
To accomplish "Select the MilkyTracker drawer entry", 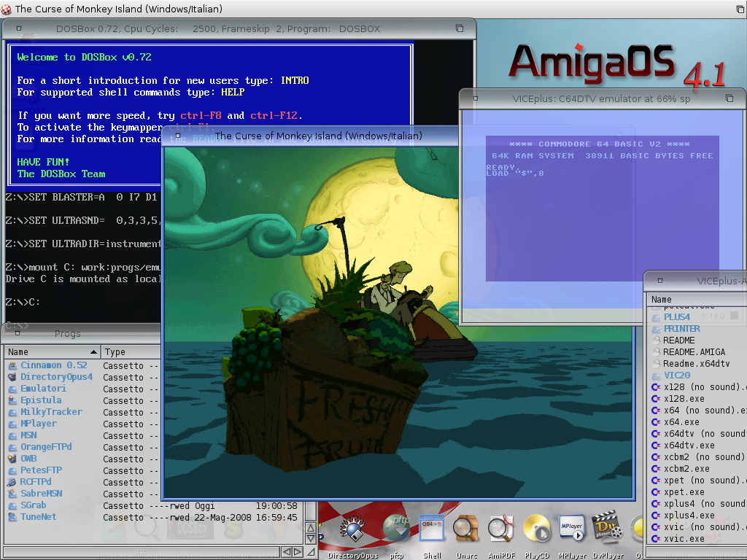I will [51, 412].
